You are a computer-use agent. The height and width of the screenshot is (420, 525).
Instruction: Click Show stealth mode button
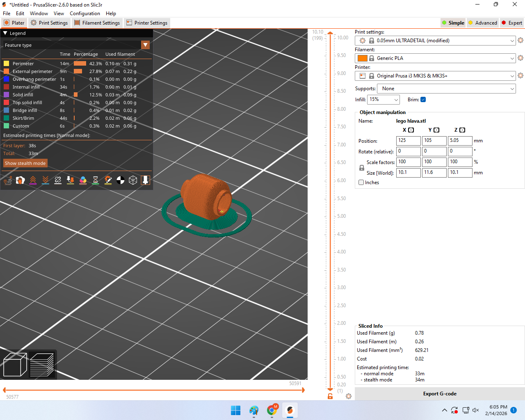(x=25, y=163)
